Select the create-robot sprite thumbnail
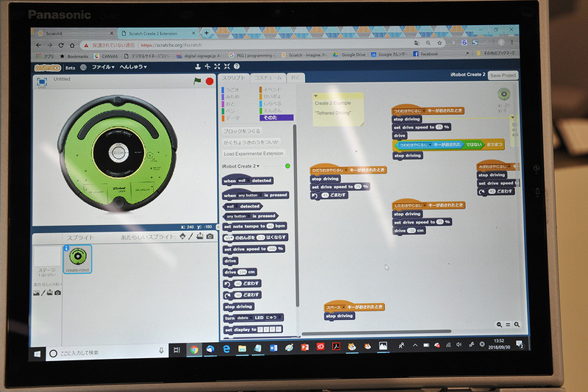The image size is (588, 392). [78, 259]
